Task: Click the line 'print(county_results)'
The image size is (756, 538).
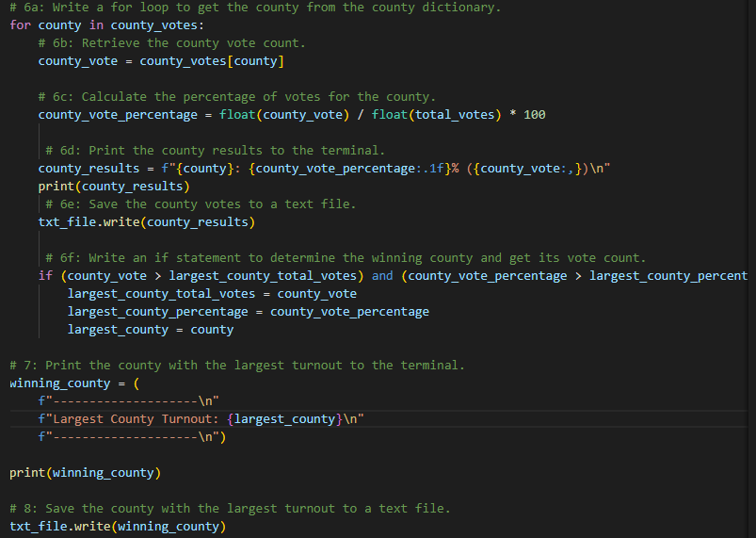Action: (114, 187)
